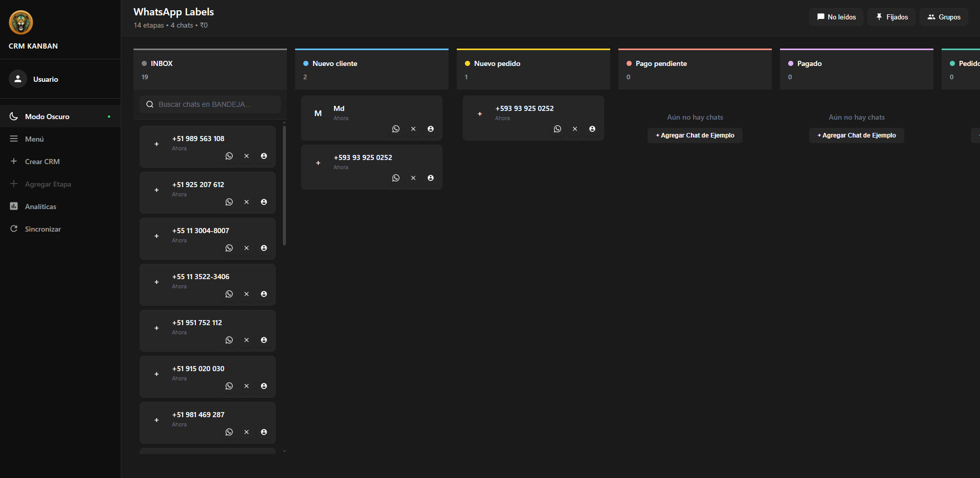Click the contact icon on Md card
This screenshot has height=478, width=980.
(431, 129)
